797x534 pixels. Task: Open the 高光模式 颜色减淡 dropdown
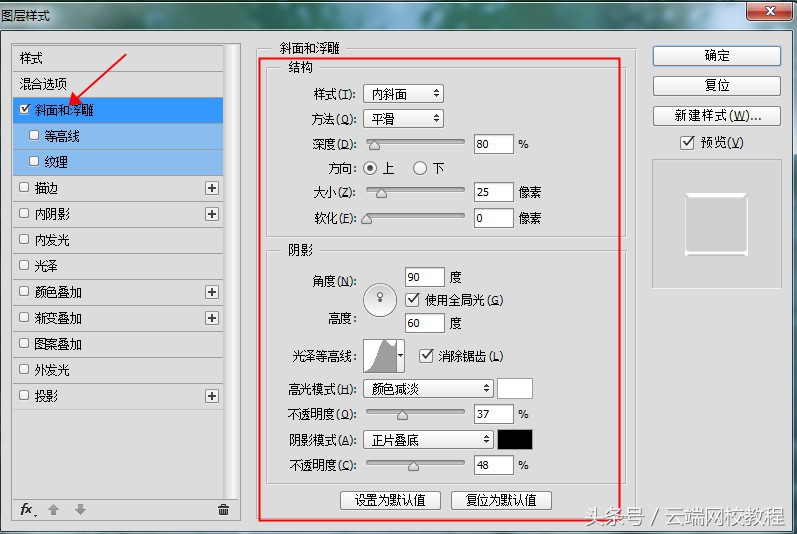click(x=428, y=389)
